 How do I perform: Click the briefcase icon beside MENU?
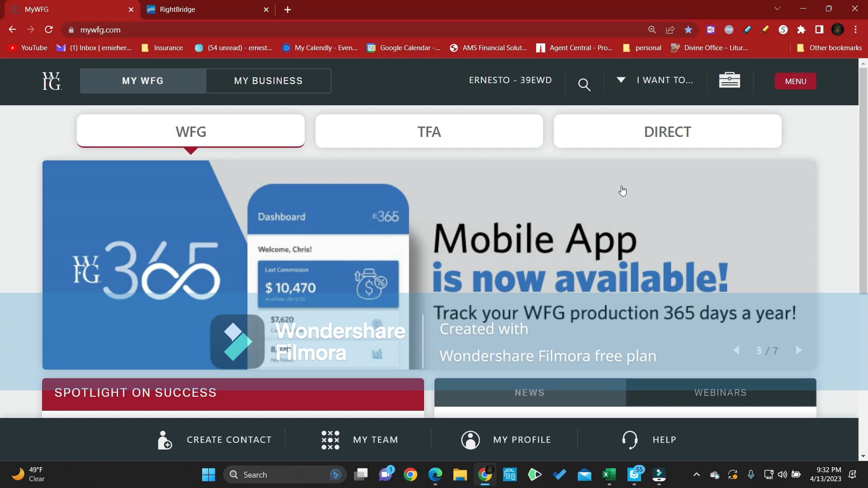729,80
